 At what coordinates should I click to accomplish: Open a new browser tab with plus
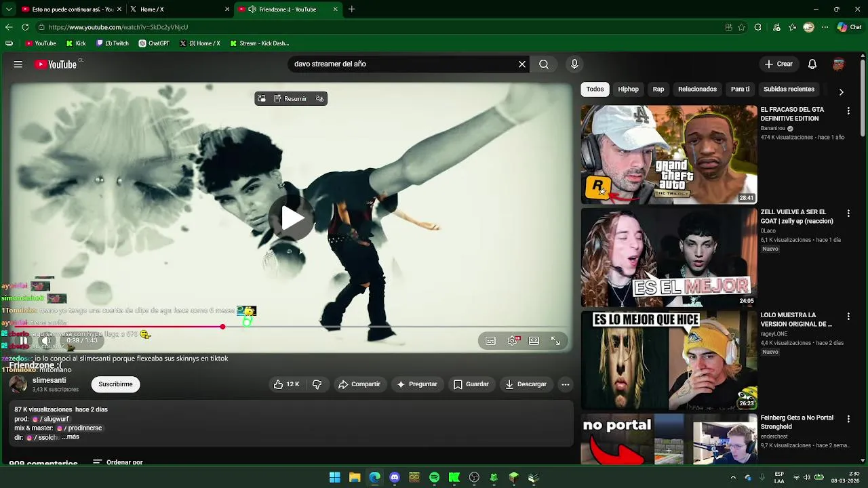point(351,9)
